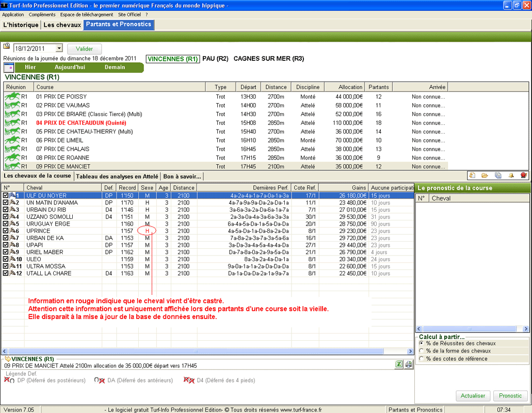Open the Compléments menu
The width and height of the screenshot is (532, 413).
tap(42, 14)
